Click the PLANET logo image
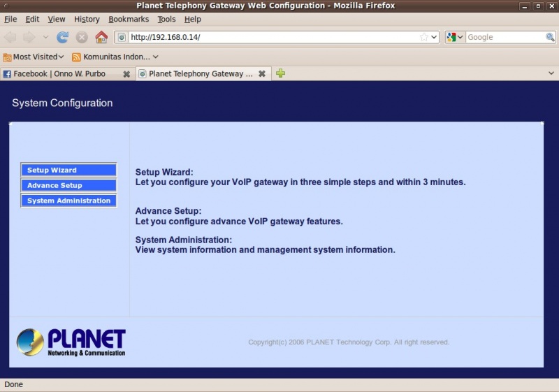 [71, 342]
